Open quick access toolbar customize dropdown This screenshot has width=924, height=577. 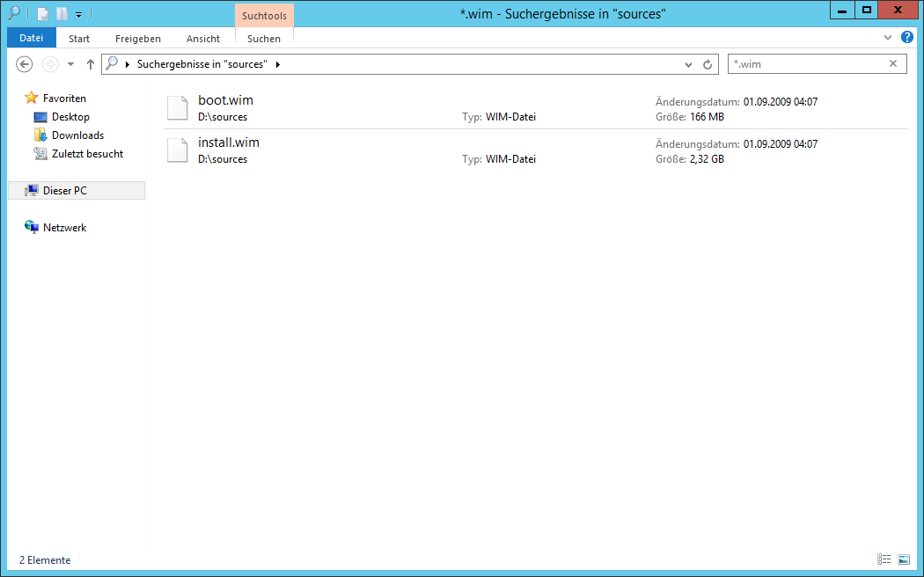click(78, 14)
